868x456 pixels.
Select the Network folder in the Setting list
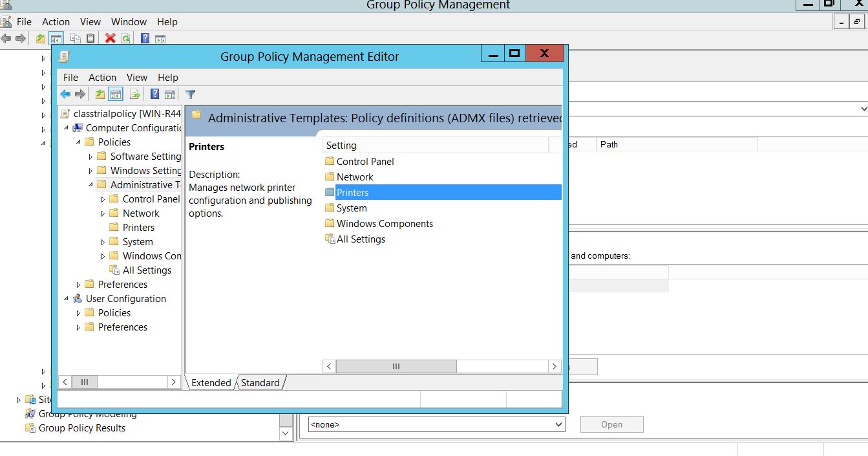point(355,177)
